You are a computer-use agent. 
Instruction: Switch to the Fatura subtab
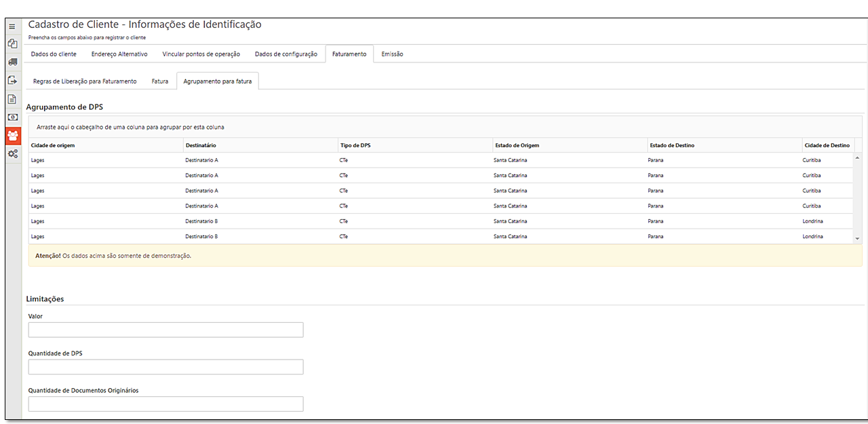[x=160, y=81]
